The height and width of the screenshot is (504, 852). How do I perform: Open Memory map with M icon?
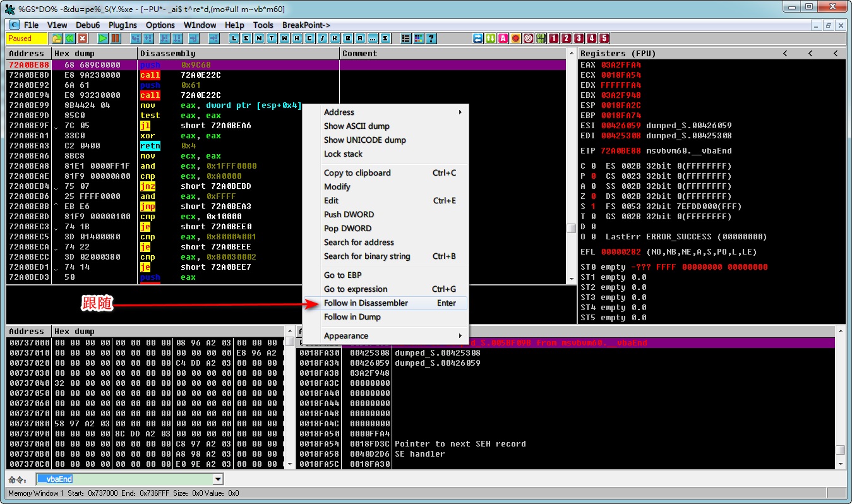tap(259, 39)
